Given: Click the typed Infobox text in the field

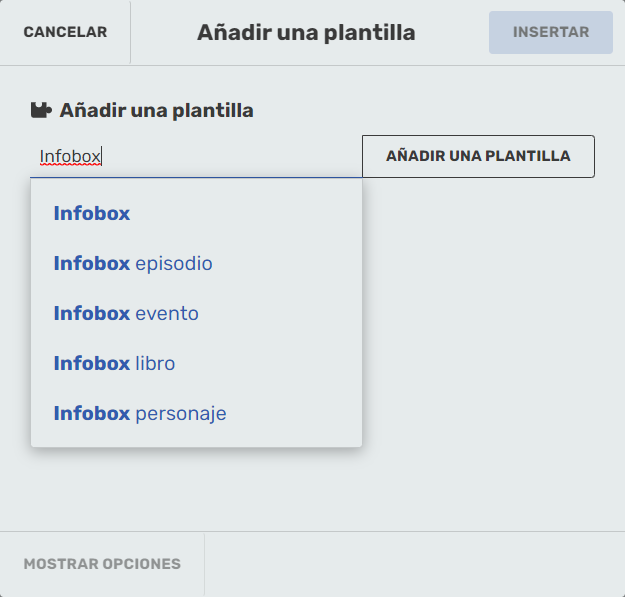Looking at the screenshot, I should click(x=70, y=157).
